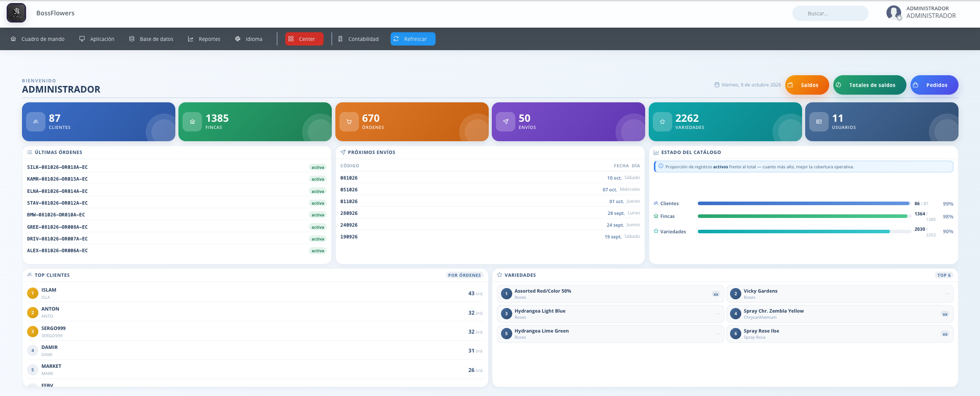Open the Reportes menu
Screen dimensions: 980x396
click(x=204, y=39)
